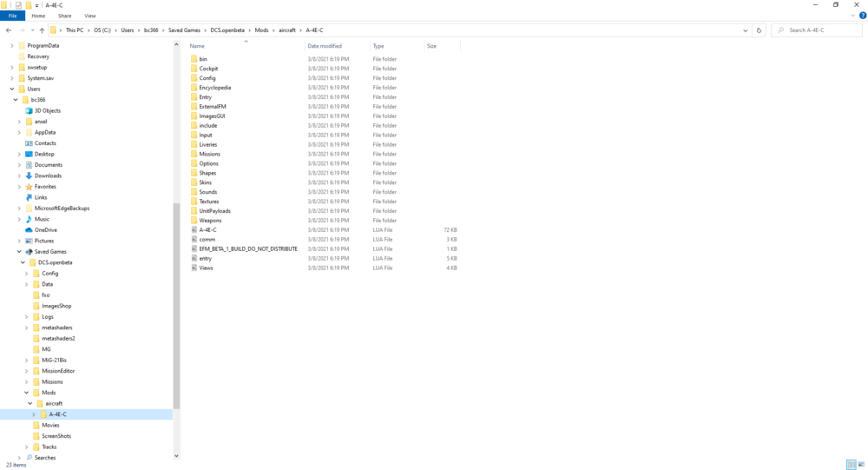Click the properties quick access toolbar icon
868x470 pixels.
click(18, 5)
